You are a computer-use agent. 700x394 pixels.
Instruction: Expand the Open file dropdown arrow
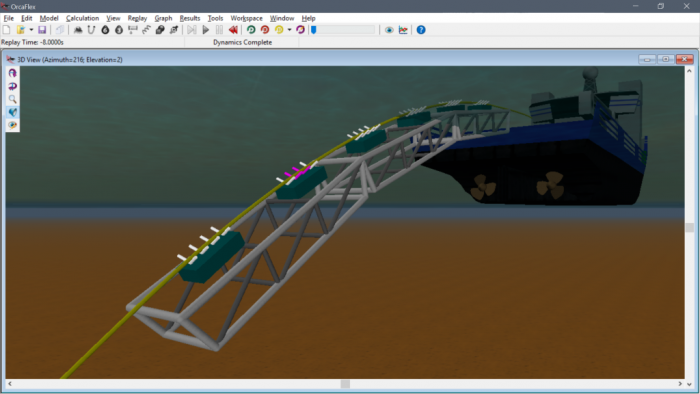[x=31, y=30]
